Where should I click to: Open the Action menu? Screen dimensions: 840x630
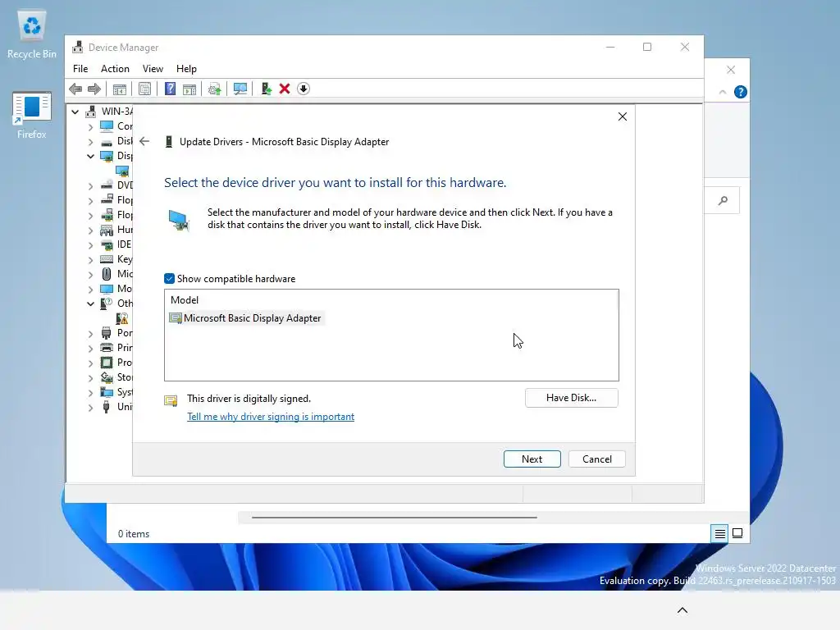tap(115, 69)
